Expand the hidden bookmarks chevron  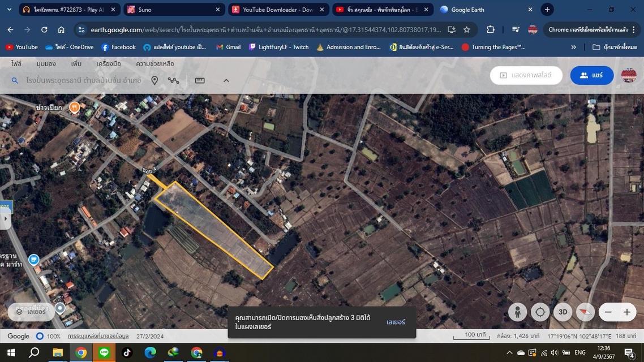tap(573, 47)
